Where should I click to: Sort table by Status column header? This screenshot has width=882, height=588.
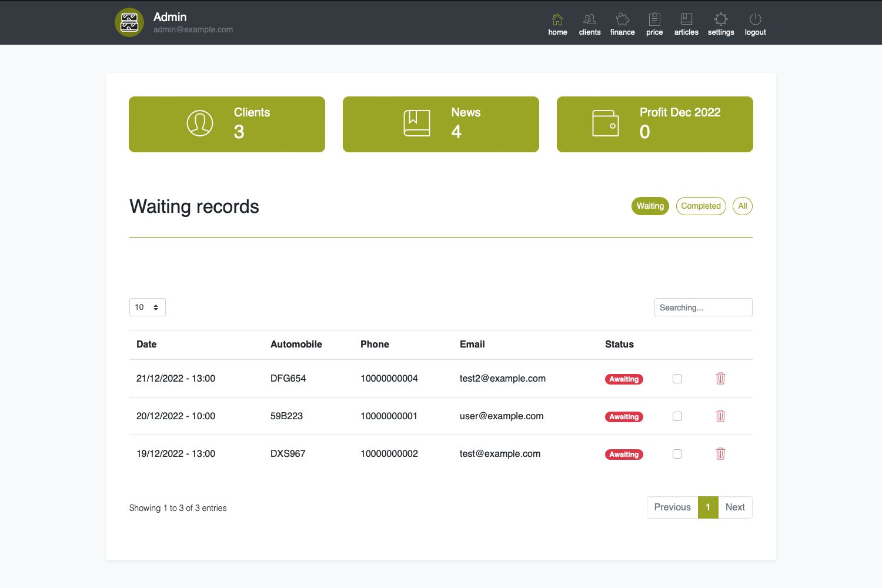pyautogui.click(x=619, y=345)
